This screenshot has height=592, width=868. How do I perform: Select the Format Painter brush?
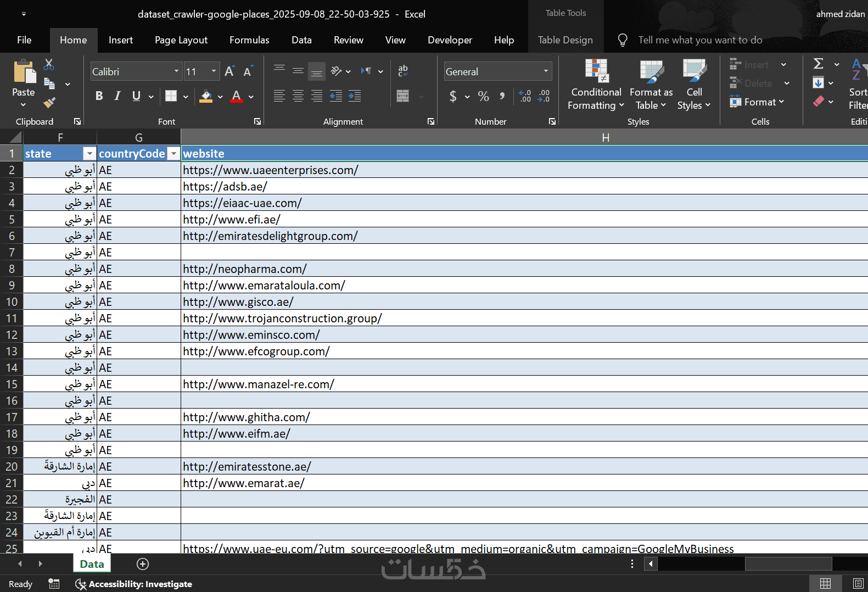[x=49, y=103]
